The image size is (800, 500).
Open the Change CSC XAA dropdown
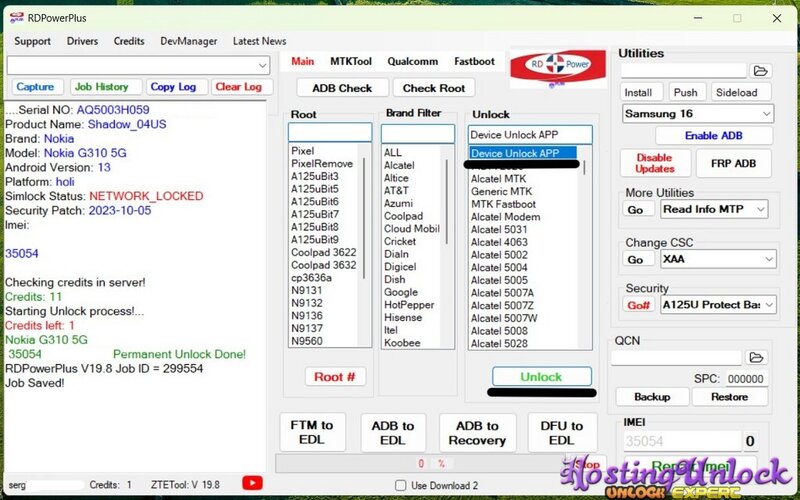tap(718, 259)
